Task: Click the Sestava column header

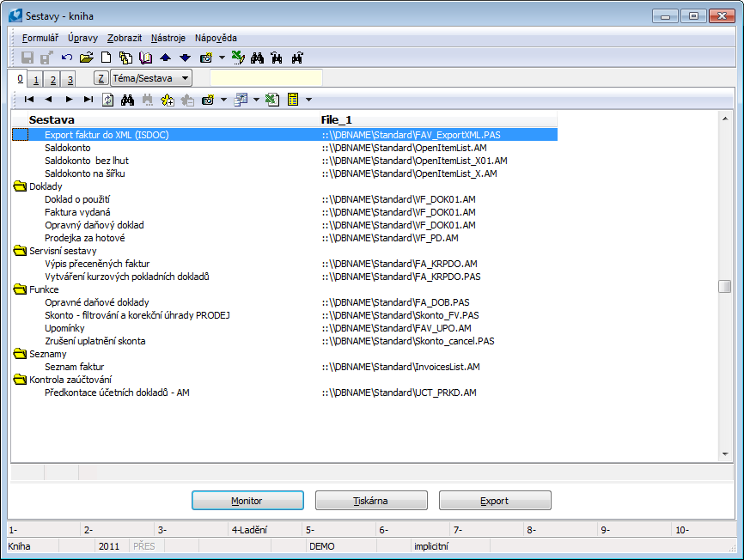Action: point(174,119)
